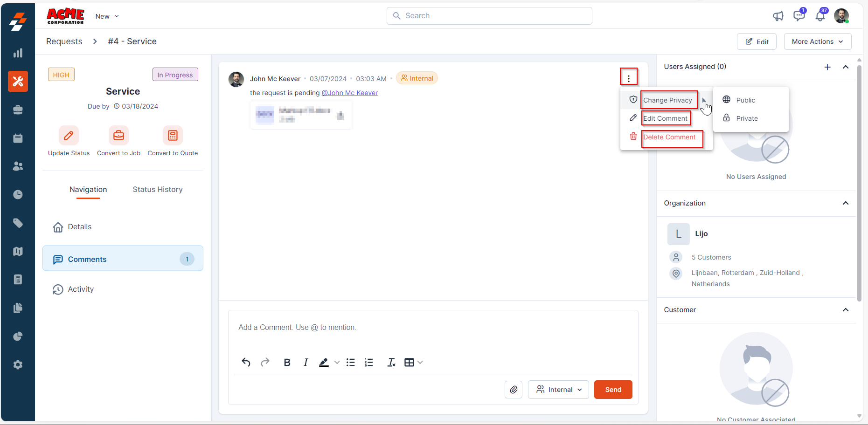Open the Activity navigation item
Viewport: 868px width, 425px height.
pyautogui.click(x=123, y=289)
